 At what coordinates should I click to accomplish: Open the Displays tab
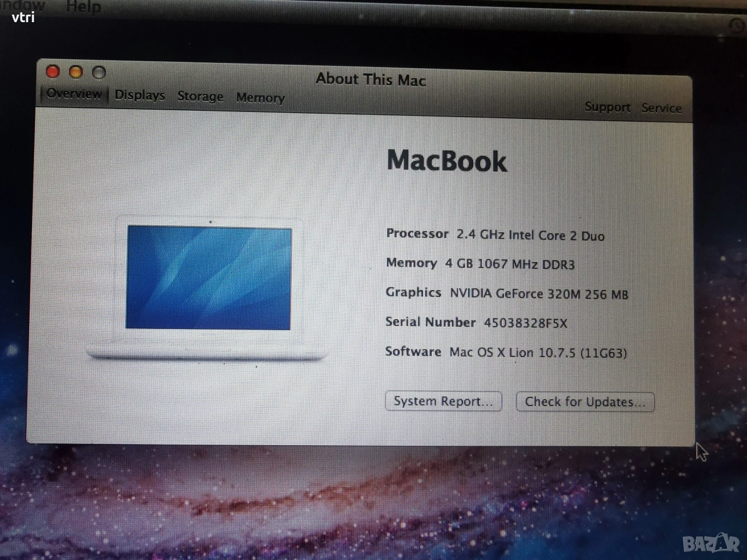[139, 95]
